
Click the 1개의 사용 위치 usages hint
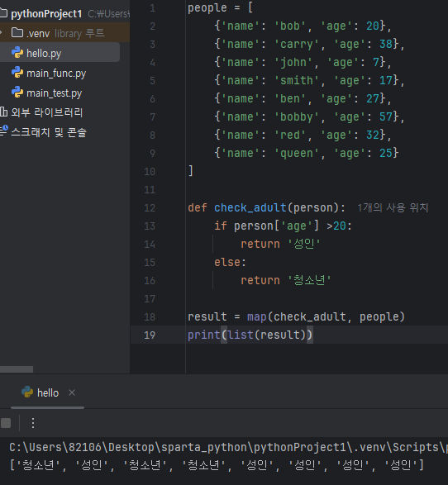coord(393,208)
